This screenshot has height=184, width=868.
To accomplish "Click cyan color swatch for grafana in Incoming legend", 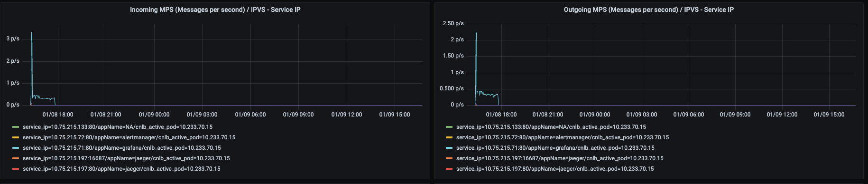I will [x=16, y=148].
